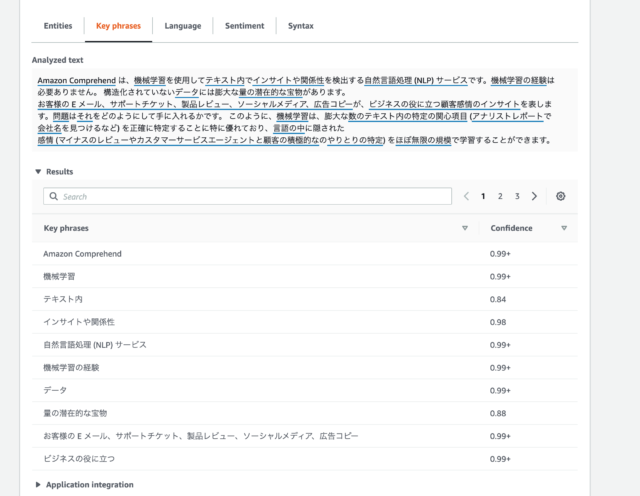Image resolution: width=640 pixels, height=496 pixels.
Task: Select the Key phrases tab
Action: point(117,25)
